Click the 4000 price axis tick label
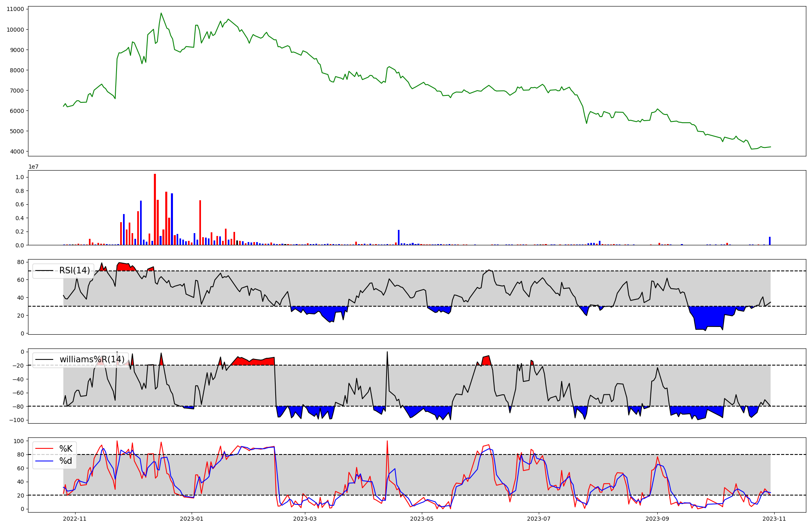 click(17, 151)
